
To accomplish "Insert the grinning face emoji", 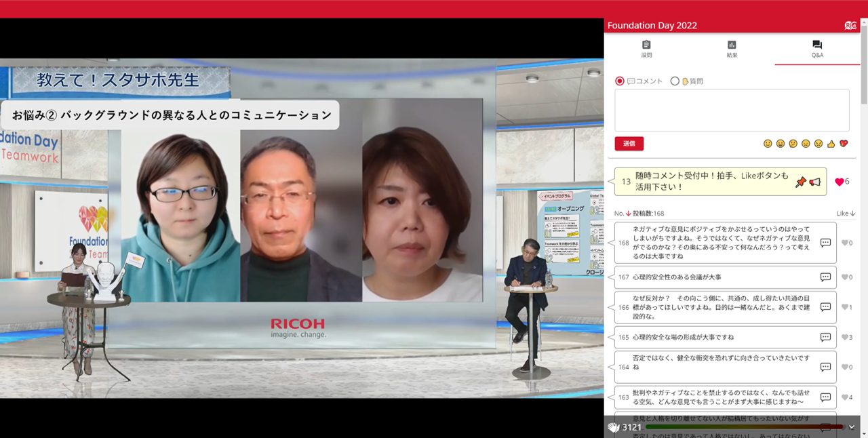I will click(x=781, y=144).
